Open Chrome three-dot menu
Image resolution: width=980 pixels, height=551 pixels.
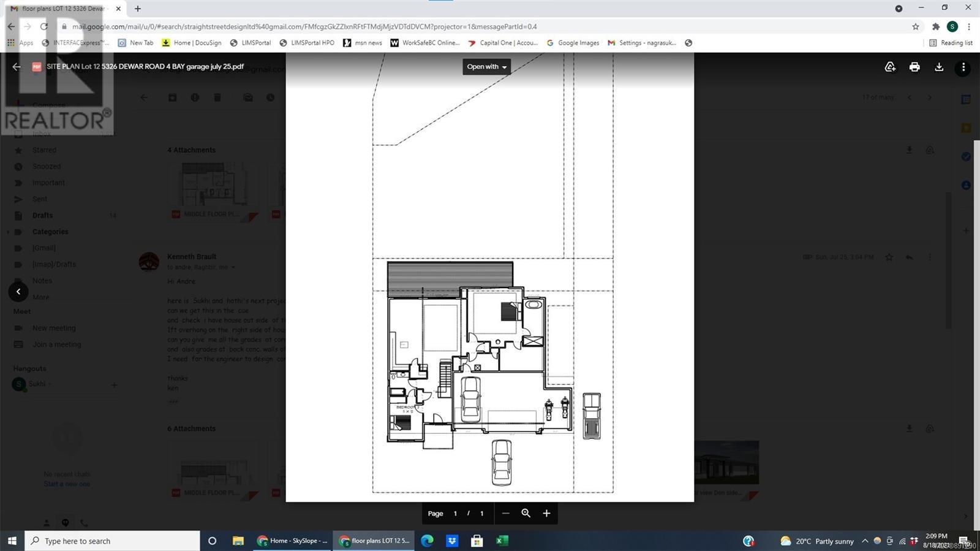tap(969, 26)
